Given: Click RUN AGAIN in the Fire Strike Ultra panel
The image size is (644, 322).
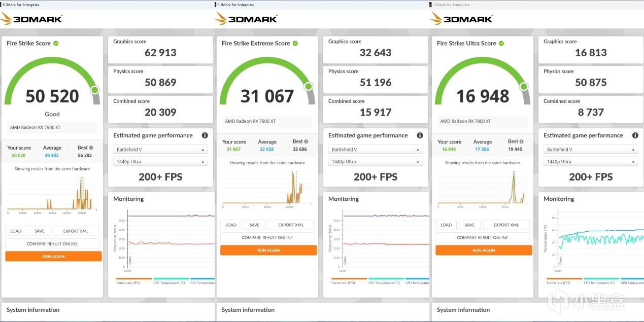Looking at the screenshot, I should click(x=484, y=251).
